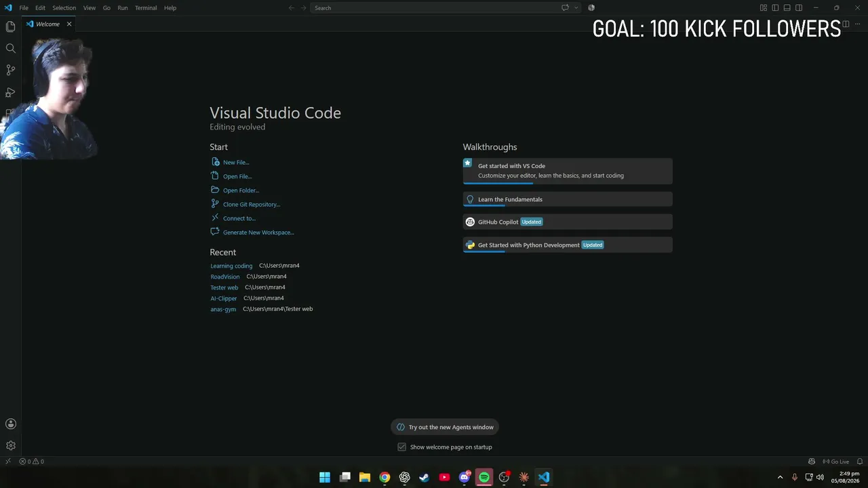
Task: Toggle the bottom Panel visibility
Action: point(787,8)
